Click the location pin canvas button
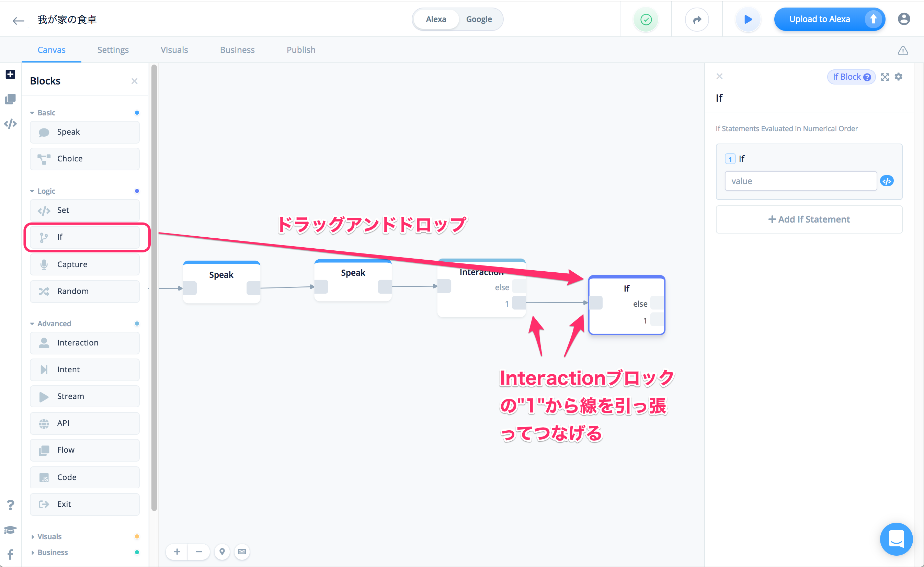This screenshot has height=567, width=924. 222,552
